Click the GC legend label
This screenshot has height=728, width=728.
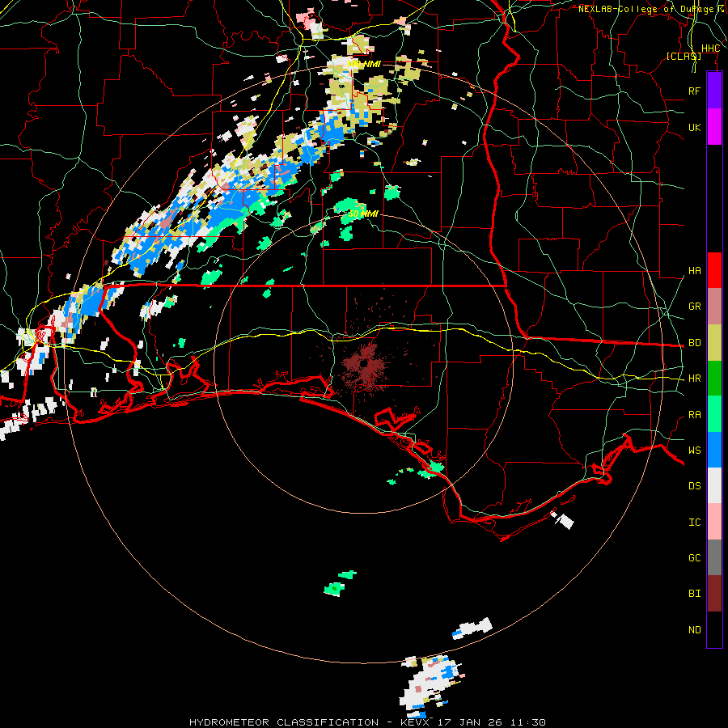pos(694,558)
